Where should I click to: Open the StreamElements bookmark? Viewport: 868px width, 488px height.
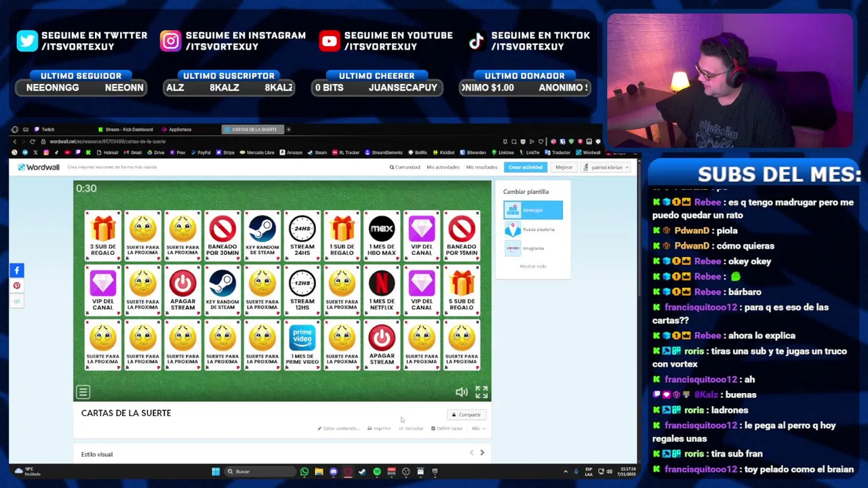click(x=384, y=152)
